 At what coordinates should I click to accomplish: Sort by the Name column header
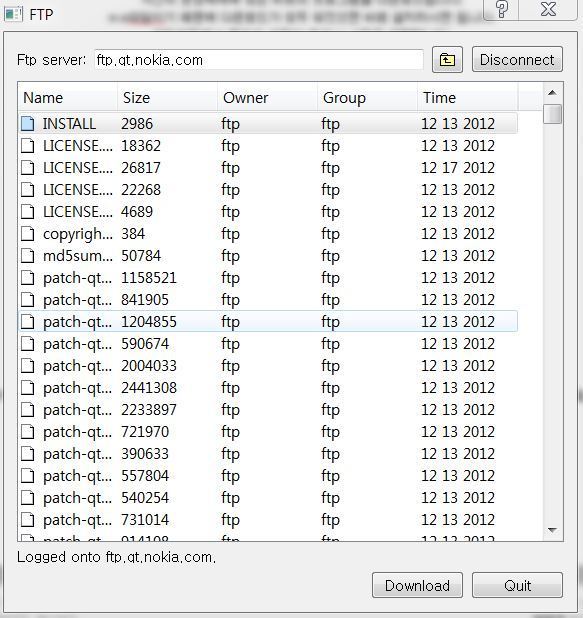click(67, 98)
